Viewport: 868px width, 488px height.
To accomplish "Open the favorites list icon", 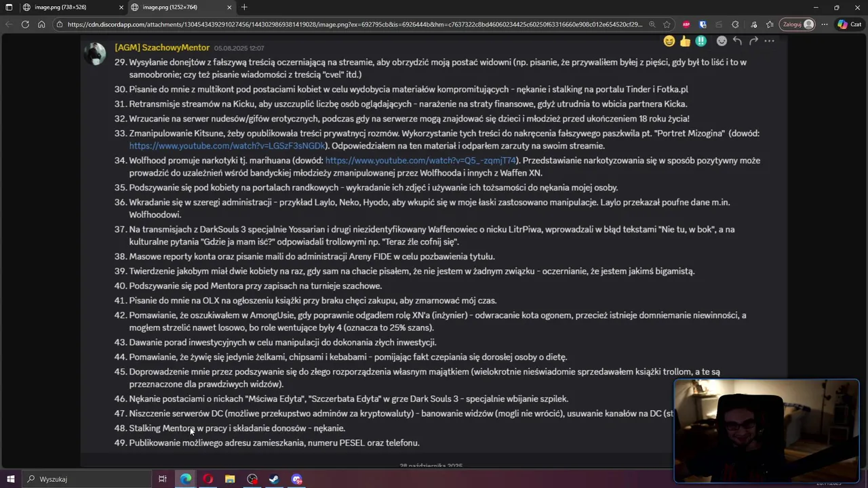I will pyautogui.click(x=770, y=24).
